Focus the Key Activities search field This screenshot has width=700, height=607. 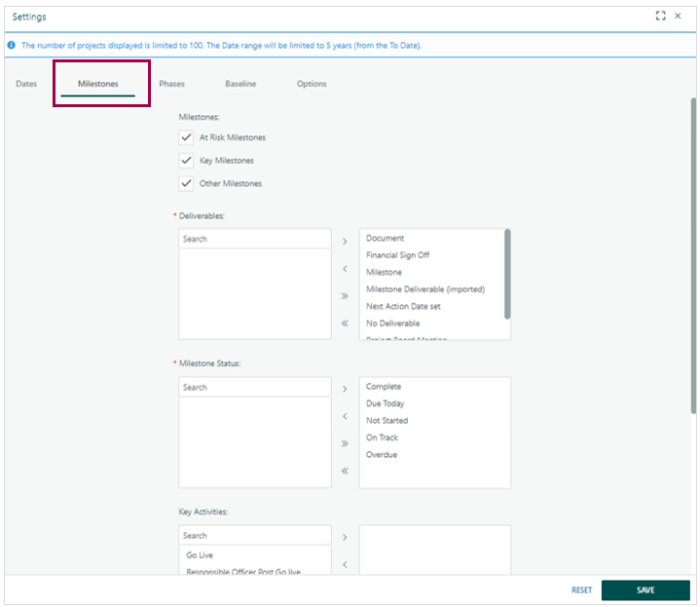coord(255,535)
